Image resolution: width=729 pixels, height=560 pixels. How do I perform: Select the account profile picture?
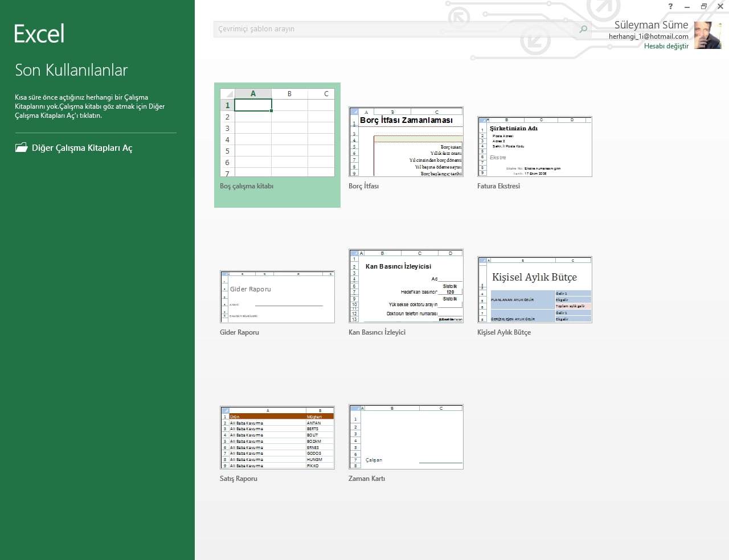pos(707,35)
